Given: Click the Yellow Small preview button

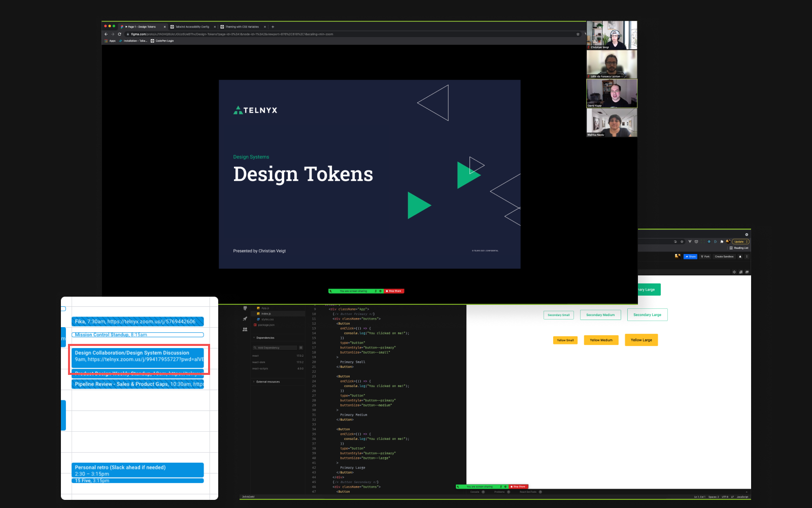Looking at the screenshot, I should (565, 340).
